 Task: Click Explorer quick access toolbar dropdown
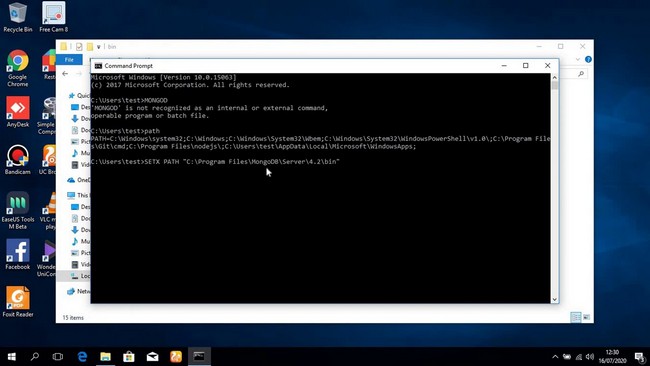pyautogui.click(x=99, y=47)
